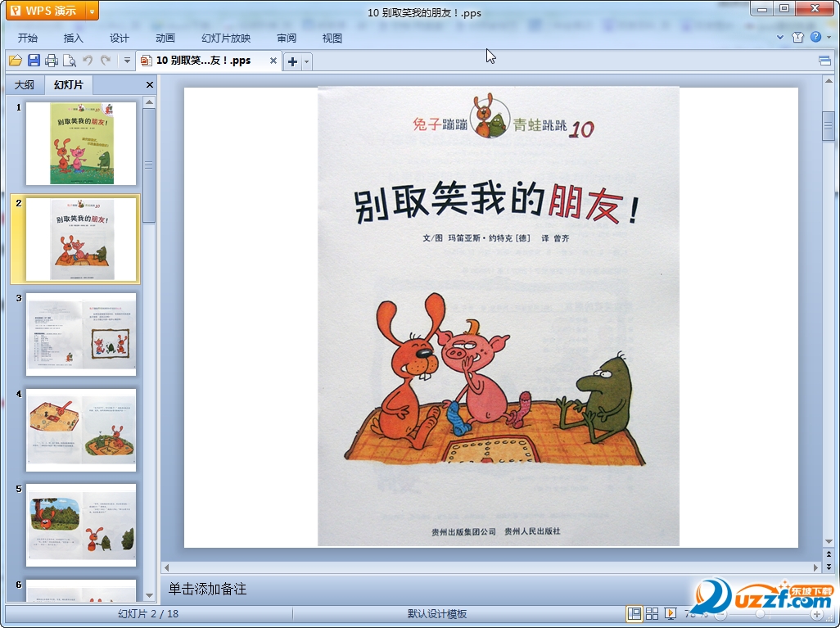This screenshot has height=628, width=840.
Task: Open help with the question mark icon
Action: coord(815,37)
